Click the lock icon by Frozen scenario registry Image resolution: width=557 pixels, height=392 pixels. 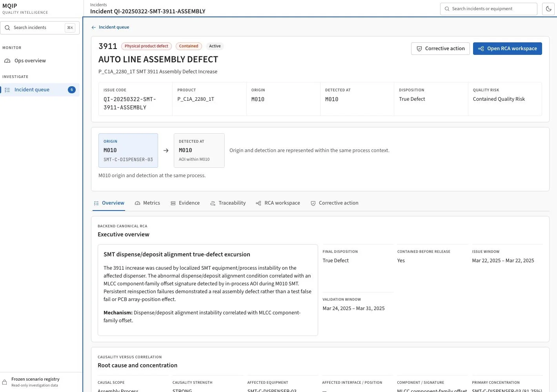[x=5, y=382]
